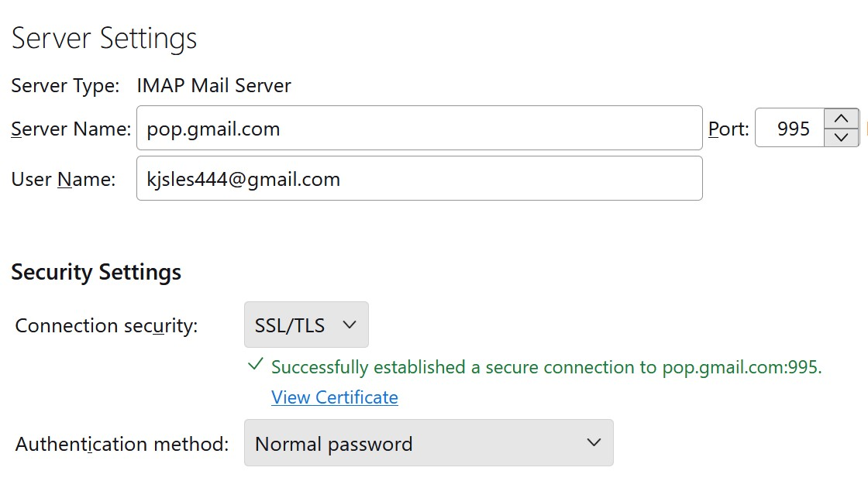
Task: Click the Server Settings heading
Action: [x=104, y=39]
